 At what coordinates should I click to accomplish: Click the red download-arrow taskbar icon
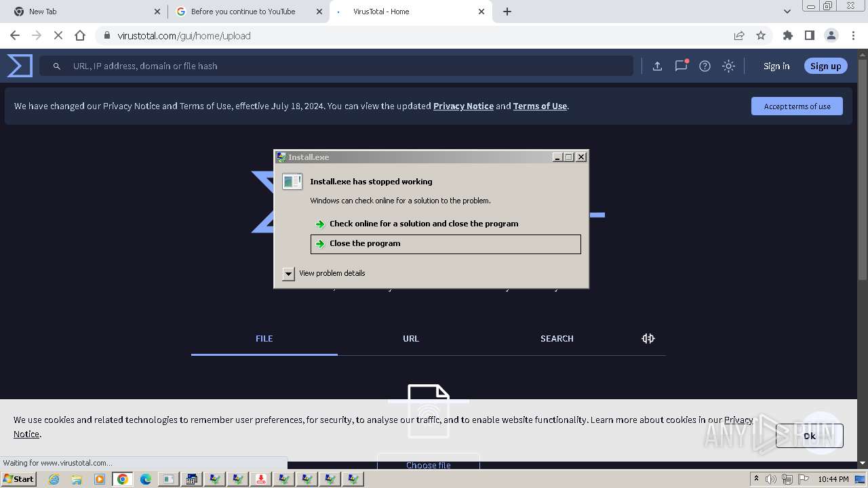[261, 479]
